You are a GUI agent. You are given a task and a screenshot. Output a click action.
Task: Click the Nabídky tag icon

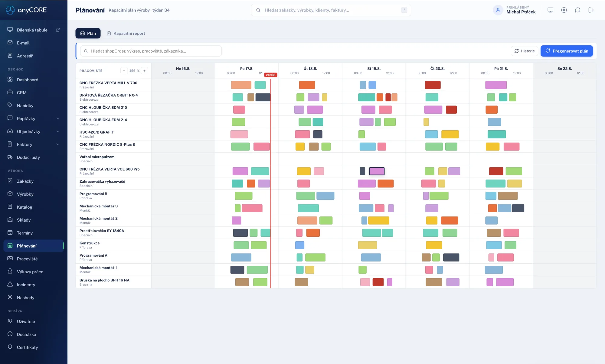[x=10, y=105]
